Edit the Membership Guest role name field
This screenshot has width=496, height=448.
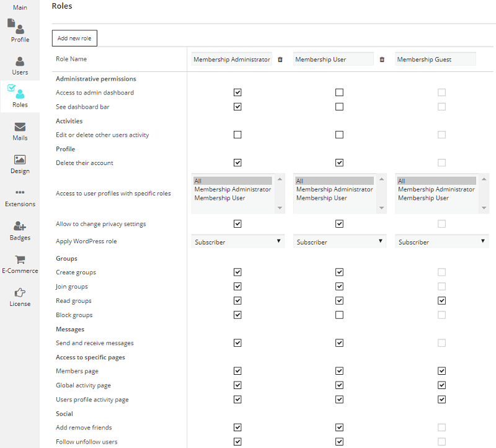[x=435, y=59]
